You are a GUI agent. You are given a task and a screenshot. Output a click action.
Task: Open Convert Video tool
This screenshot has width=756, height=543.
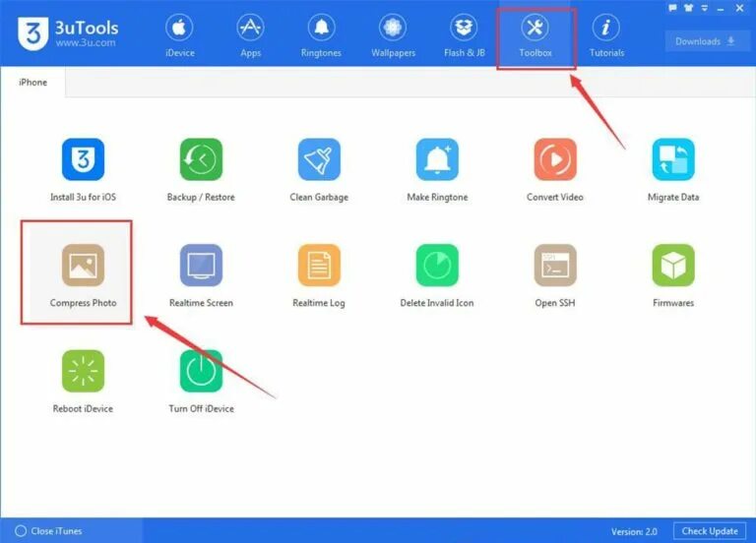(x=555, y=169)
